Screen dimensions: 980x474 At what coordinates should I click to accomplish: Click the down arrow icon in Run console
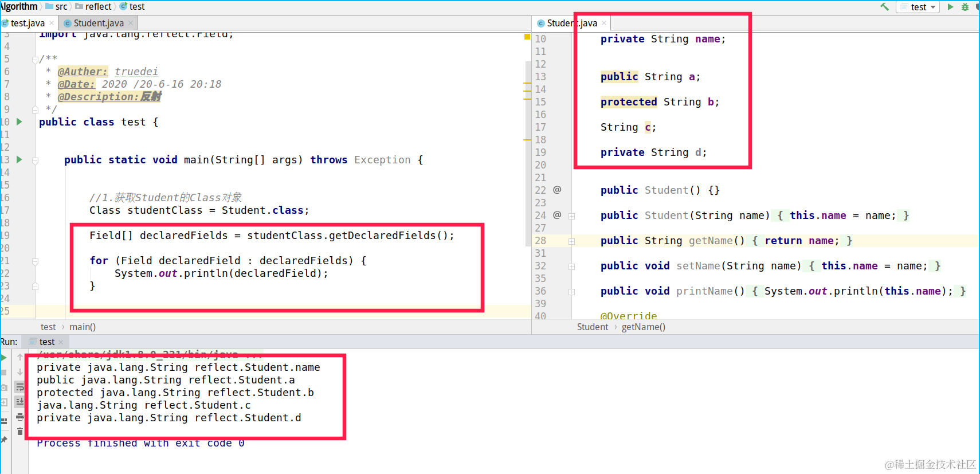point(20,372)
